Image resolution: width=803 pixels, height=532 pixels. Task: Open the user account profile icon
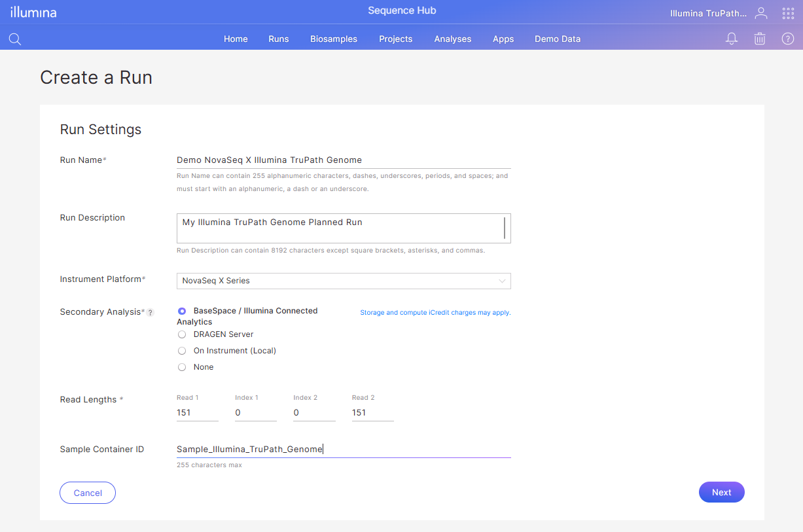tap(760, 12)
